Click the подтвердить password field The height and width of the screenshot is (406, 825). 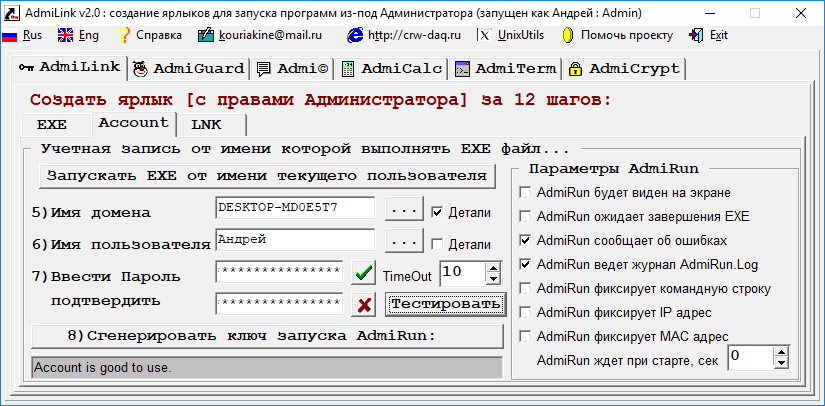(x=279, y=304)
